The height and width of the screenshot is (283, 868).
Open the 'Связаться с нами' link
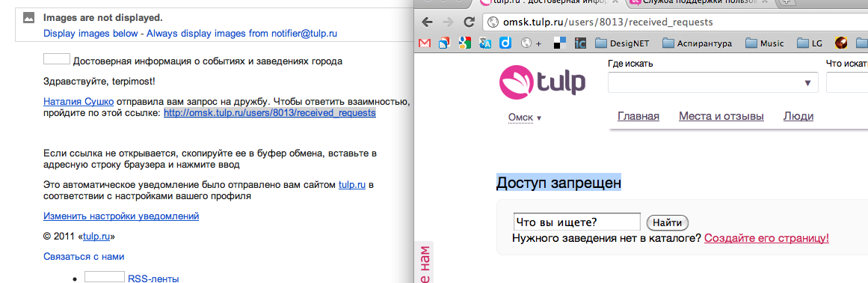[x=84, y=256]
